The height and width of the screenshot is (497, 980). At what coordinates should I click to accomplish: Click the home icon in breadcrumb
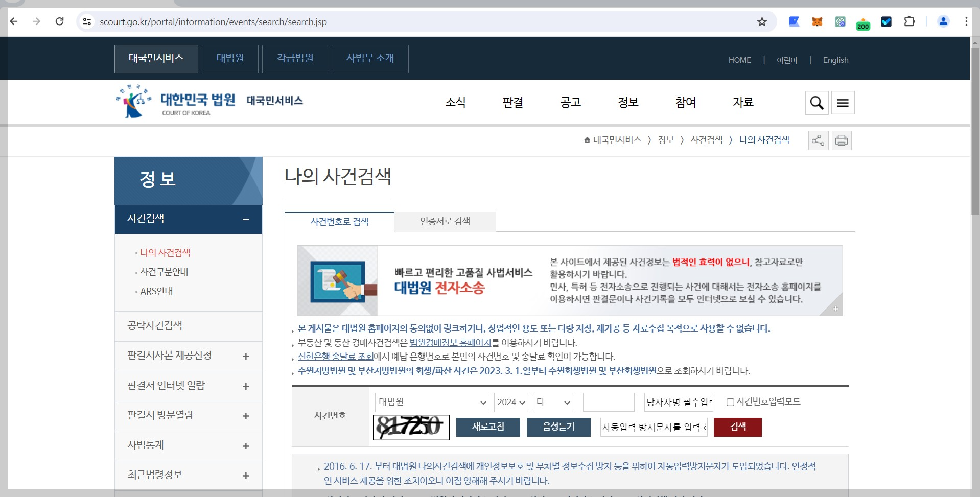click(x=587, y=140)
